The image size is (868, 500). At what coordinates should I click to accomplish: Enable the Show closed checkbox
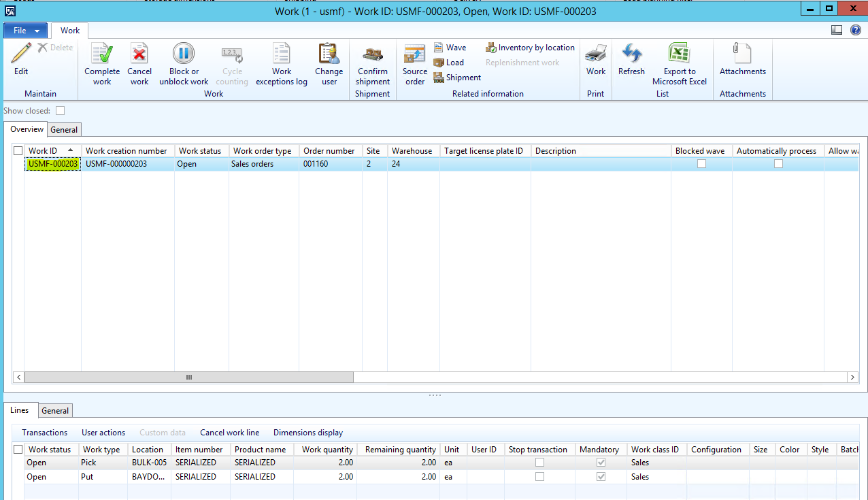(61, 111)
